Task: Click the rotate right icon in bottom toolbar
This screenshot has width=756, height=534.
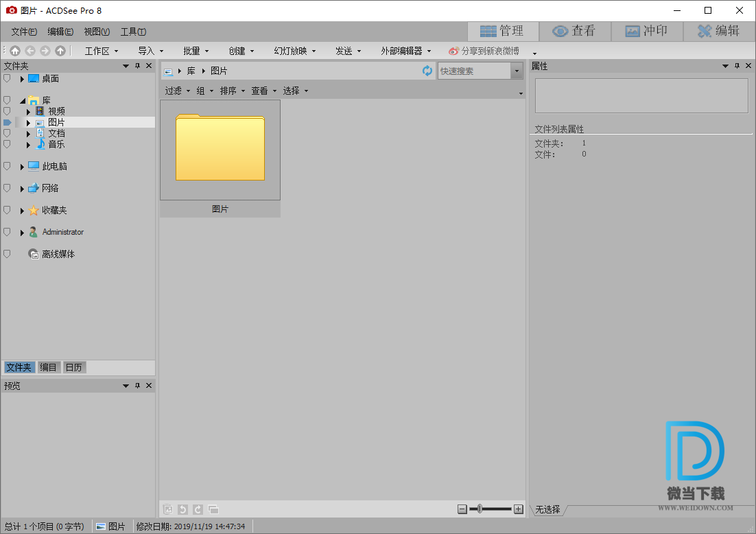Action: [x=198, y=509]
